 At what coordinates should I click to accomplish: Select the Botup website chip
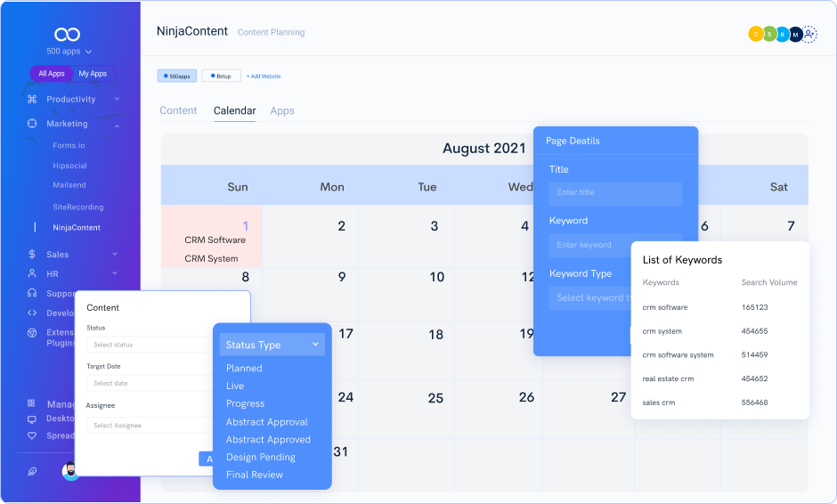tap(221, 77)
